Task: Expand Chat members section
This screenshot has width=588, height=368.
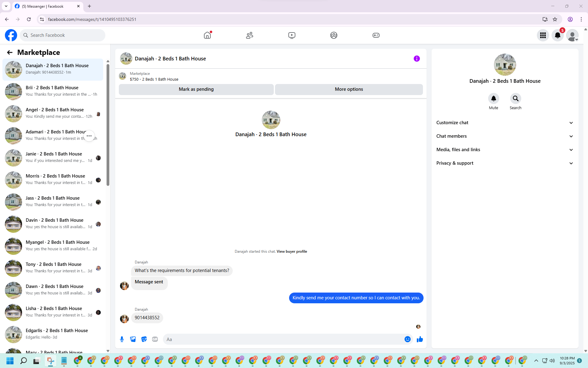Action: point(504,136)
